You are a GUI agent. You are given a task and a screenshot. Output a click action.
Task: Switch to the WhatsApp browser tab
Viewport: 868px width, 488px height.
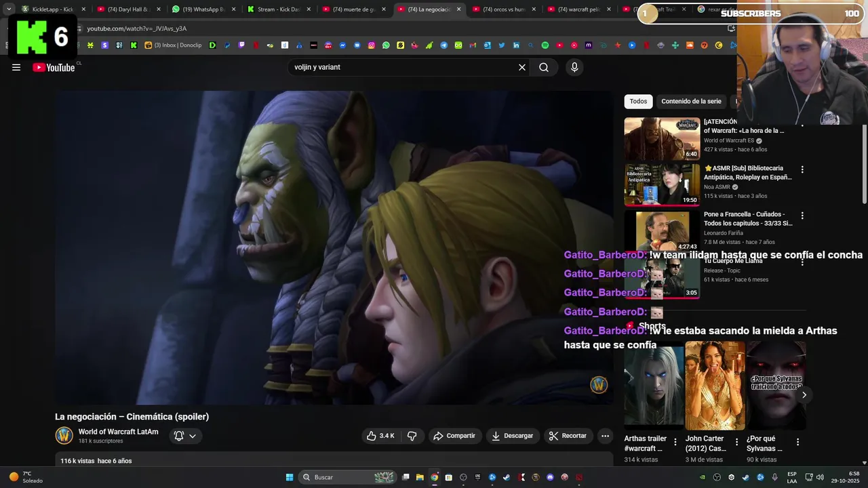tap(203, 9)
